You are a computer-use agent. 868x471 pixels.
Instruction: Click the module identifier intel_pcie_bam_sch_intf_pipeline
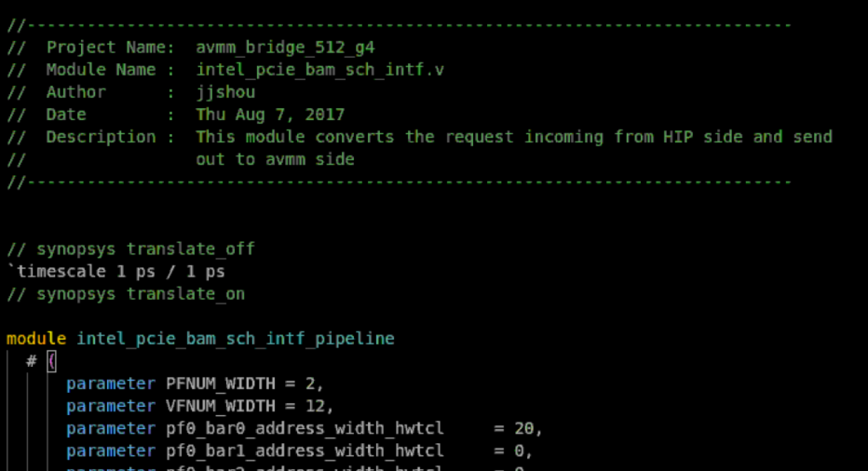pos(235,339)
